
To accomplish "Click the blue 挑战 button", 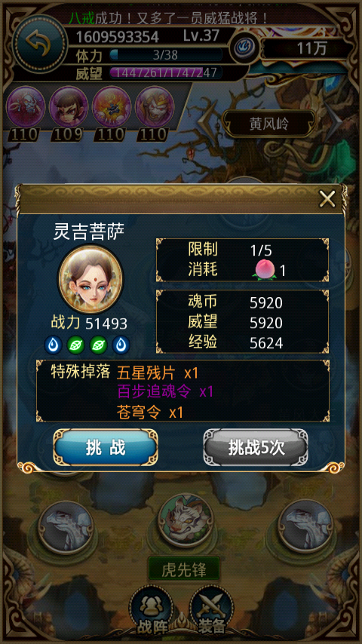I will pyautogui.click(x=106, y=448).
